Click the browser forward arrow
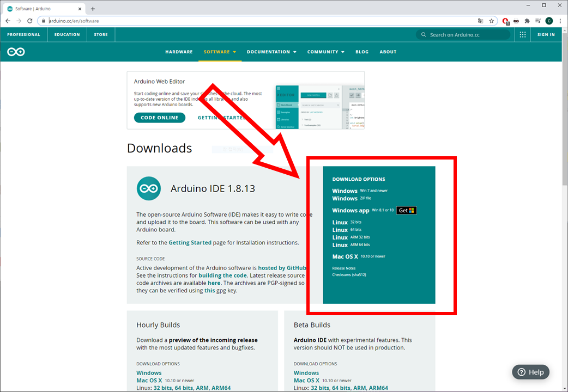 (19, 21)
